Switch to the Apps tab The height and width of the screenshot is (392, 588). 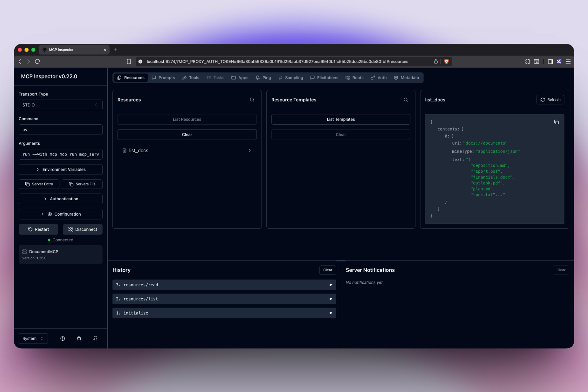240,78
